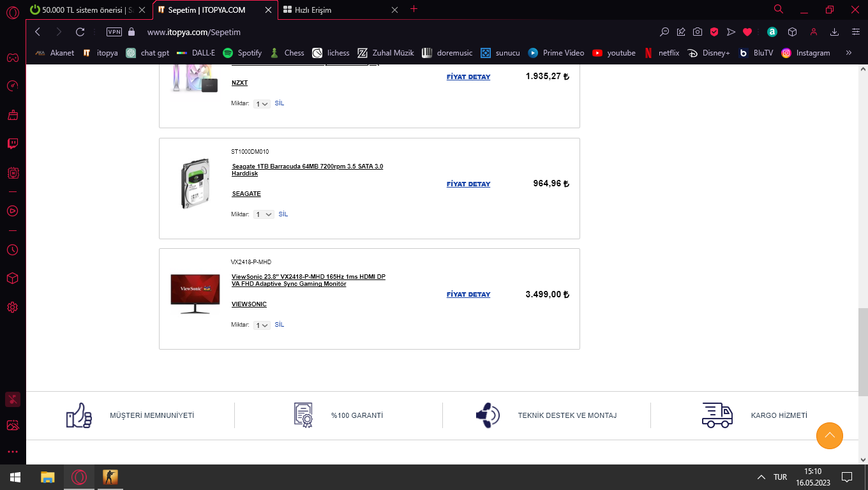Open a new tab with the plus button
The height and width of the screenshot is (490, 868).
click(x=414, y=9)
